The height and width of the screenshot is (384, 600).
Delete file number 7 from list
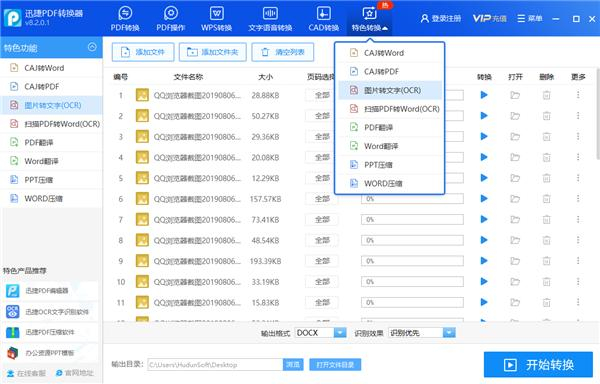546,220
